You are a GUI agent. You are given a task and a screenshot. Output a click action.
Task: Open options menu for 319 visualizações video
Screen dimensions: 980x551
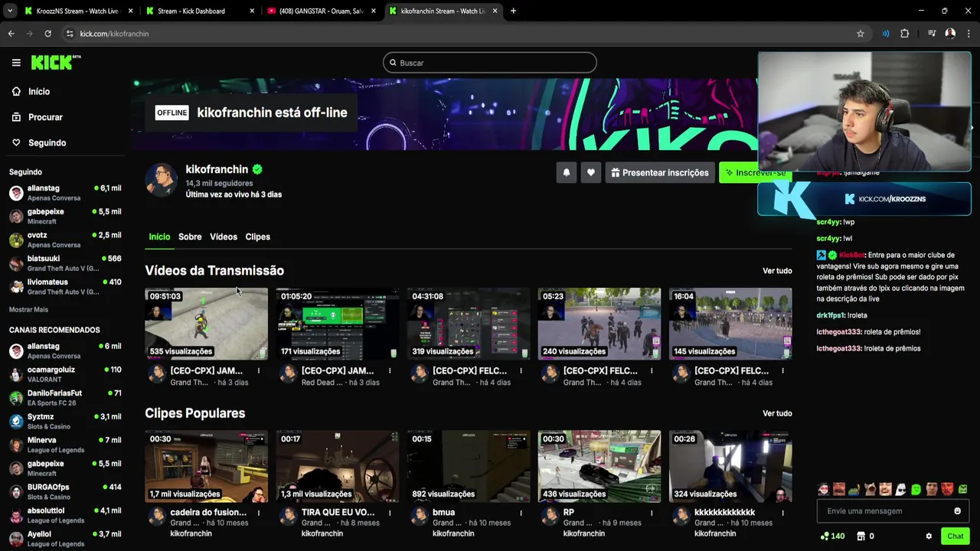click(521, 371)
